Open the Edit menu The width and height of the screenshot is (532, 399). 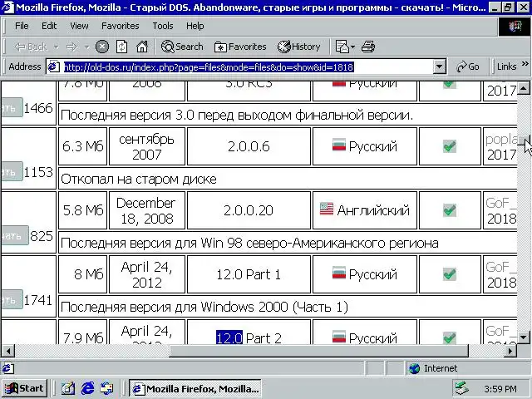pos(49,26)
